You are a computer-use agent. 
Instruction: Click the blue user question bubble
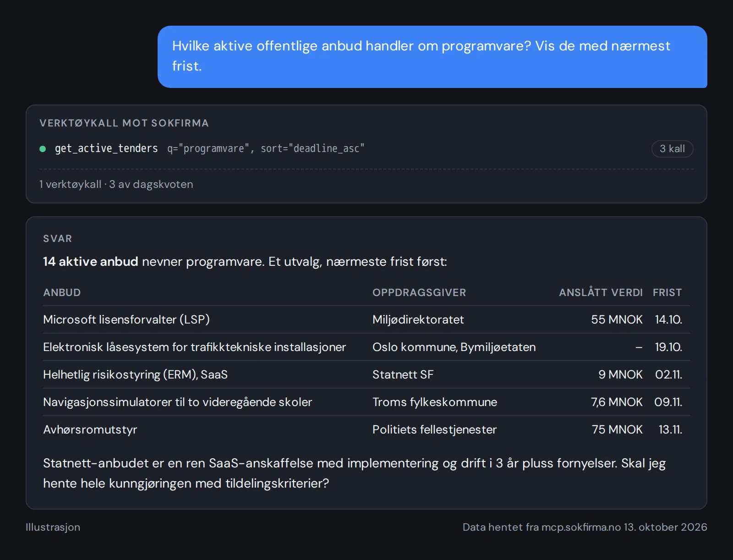click(x=432, y=57)
